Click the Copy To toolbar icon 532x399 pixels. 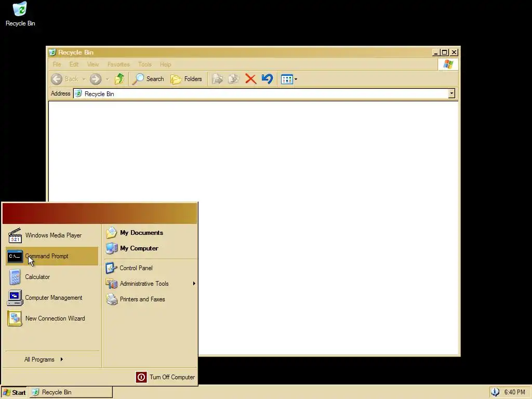point(234,79)
